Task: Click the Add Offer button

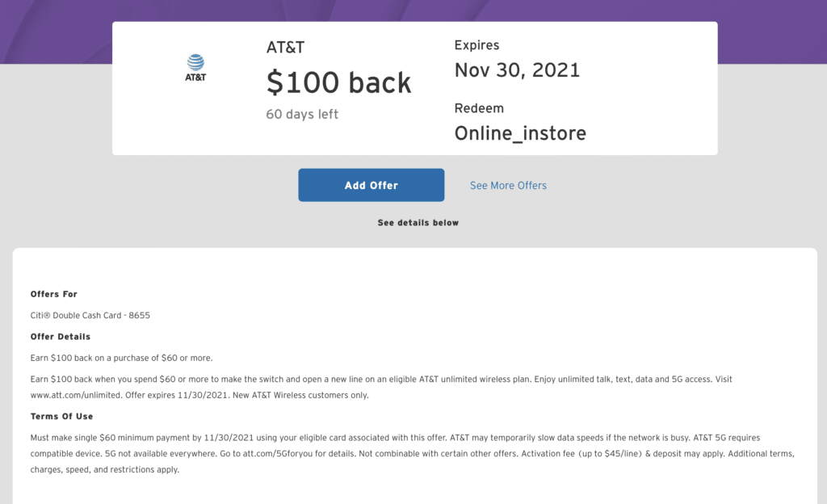Action: (x=372, y=185)
